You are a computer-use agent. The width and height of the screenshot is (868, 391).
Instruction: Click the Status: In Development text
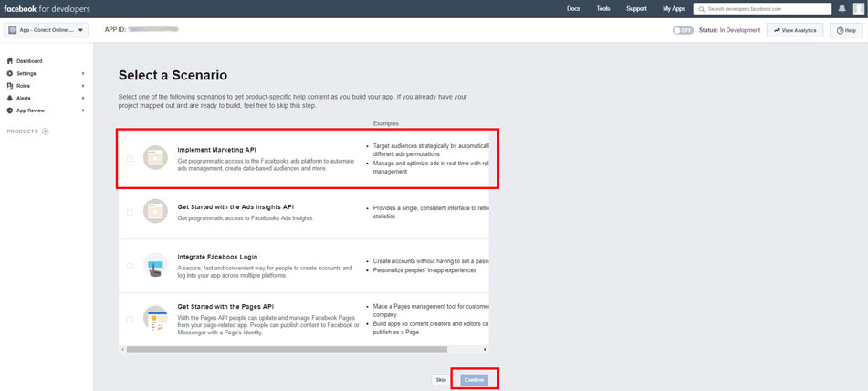(729, 30)
